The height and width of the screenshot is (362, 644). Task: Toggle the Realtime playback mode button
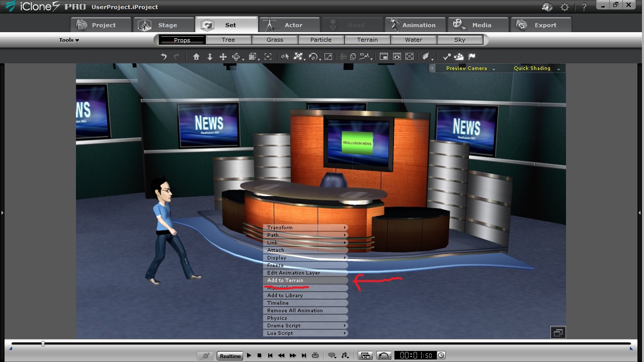pos(230,356)
